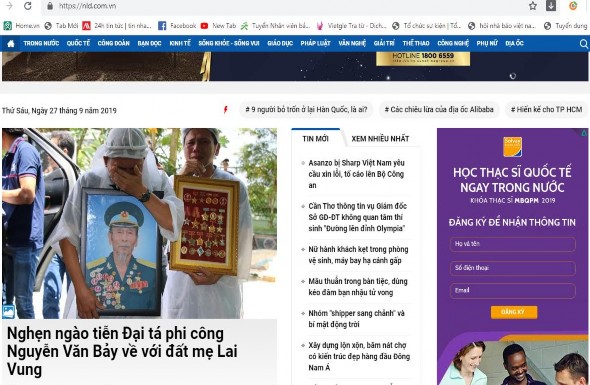The width and height of the screenshot is (590, 385).
Task: Open the Vietgle Tra từ bookmark
Action: (x=351, y=26)
